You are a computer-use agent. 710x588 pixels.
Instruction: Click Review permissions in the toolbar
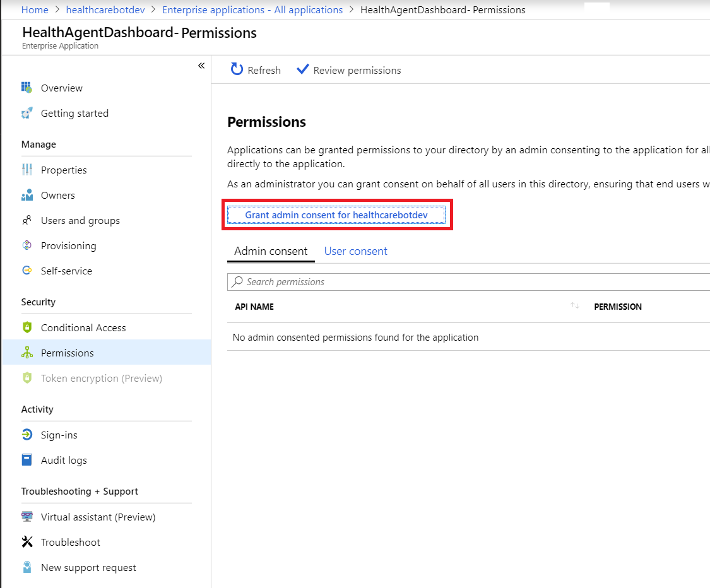point(348,70)
